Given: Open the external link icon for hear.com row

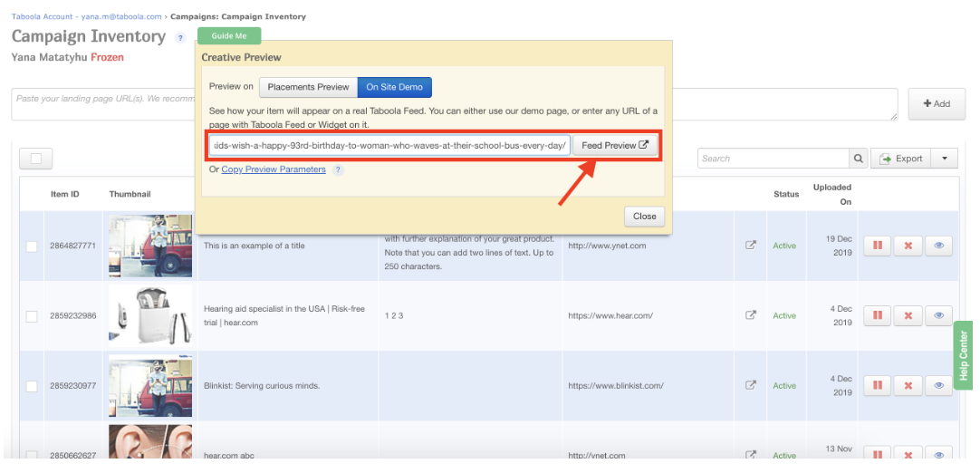Looking at the screenshot, I should (751, 316).
